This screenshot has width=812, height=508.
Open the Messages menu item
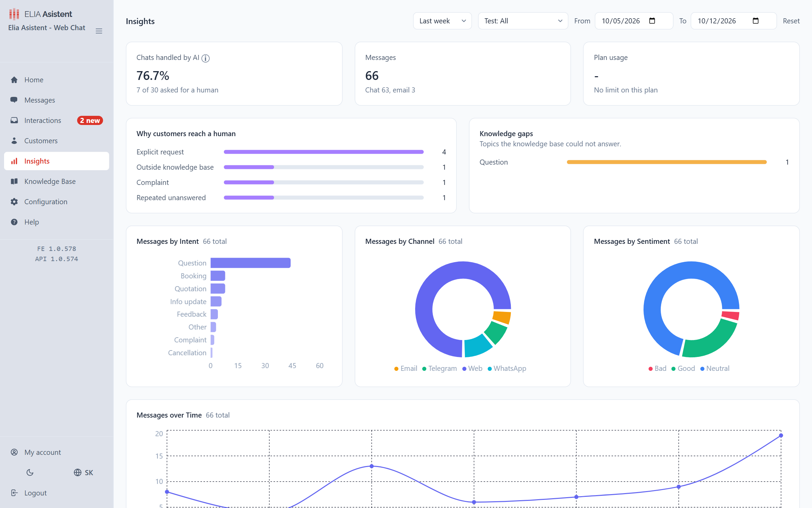coord(57,100)
